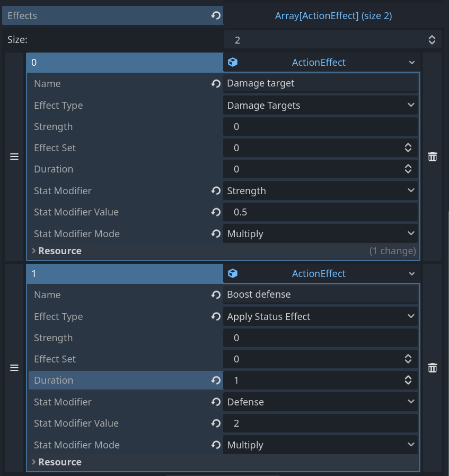Adjust the array Size stepper arrows
Viewport: 449px width, 476px height.
tap(432, 40)
